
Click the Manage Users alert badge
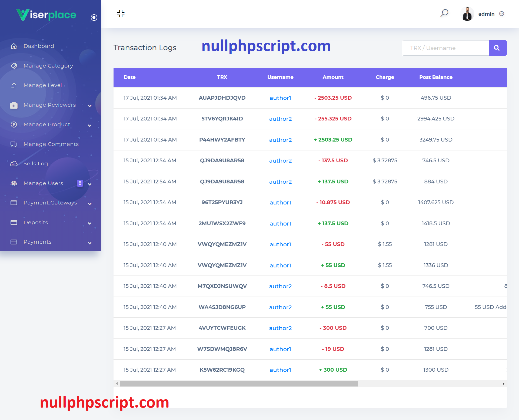tap(80, 183)
